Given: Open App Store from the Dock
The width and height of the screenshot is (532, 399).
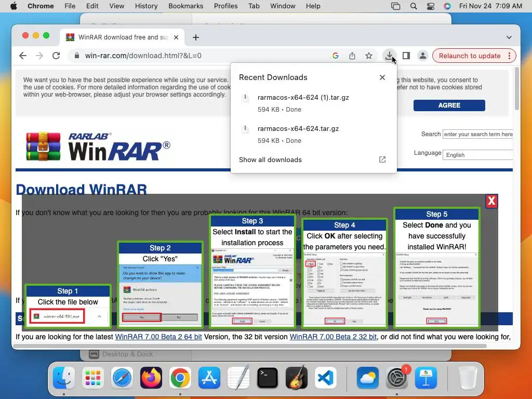Looking at the screenshot, I should [209, 378].
